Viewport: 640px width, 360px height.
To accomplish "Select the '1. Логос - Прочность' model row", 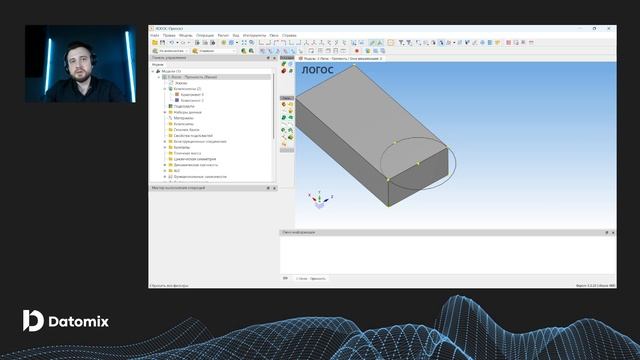I will 216,77.
